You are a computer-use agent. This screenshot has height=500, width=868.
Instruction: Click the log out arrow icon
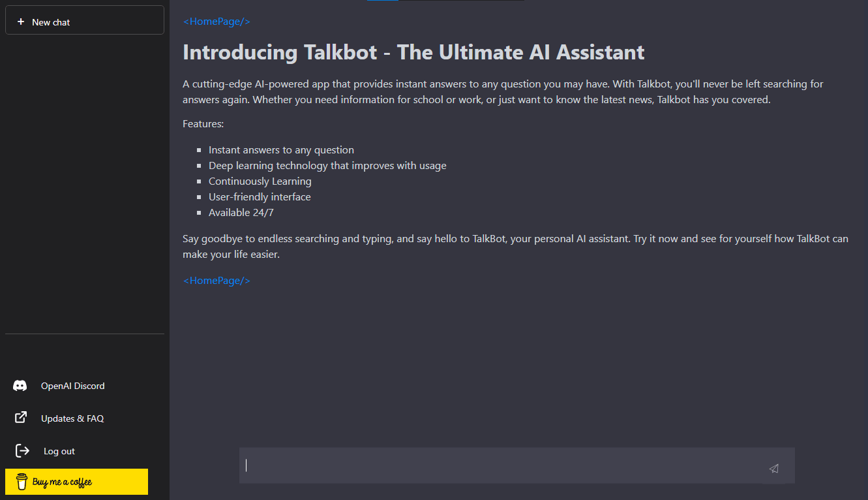click(22, 450)
